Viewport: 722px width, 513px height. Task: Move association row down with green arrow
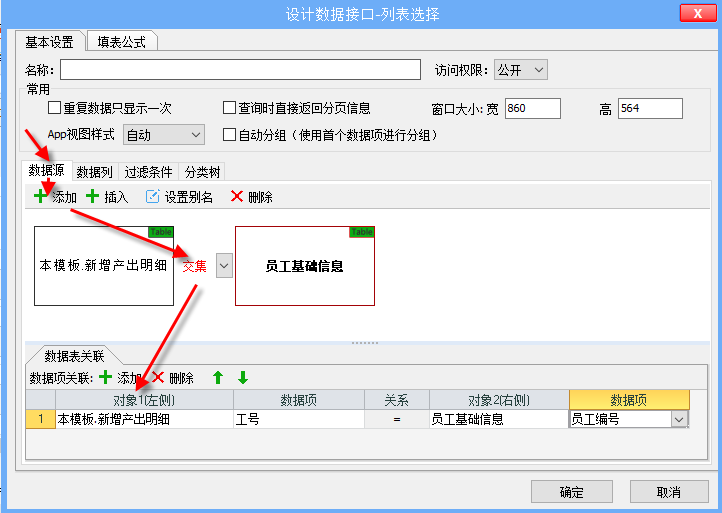point(243,378)
